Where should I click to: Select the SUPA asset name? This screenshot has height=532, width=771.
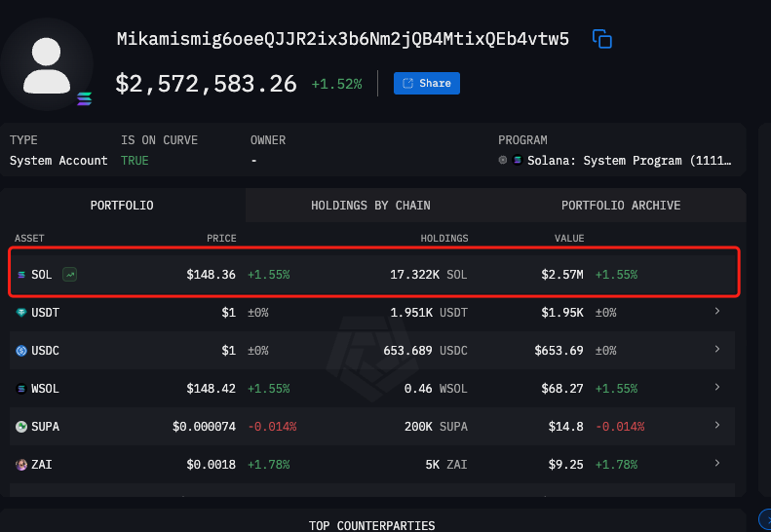(x=45, y=427)
